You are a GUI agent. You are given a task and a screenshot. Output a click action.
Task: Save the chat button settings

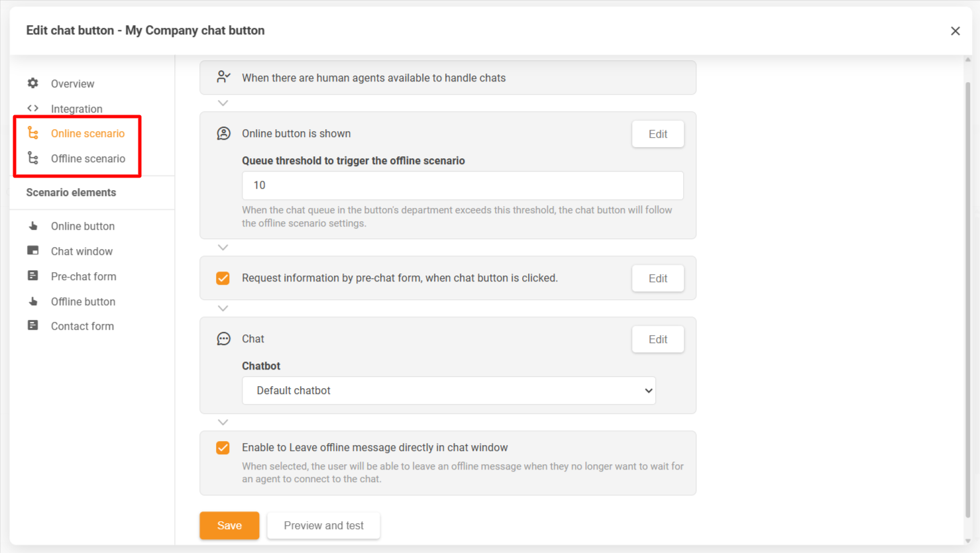click(229, 525)
